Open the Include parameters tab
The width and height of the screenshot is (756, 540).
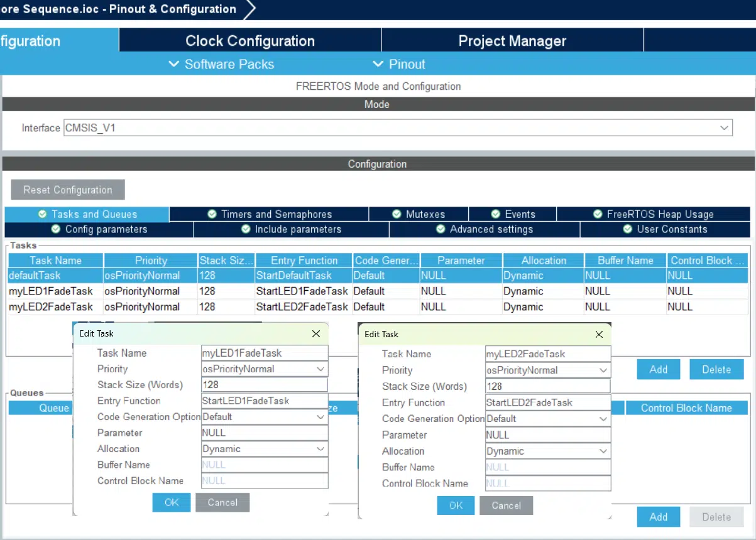292,229
